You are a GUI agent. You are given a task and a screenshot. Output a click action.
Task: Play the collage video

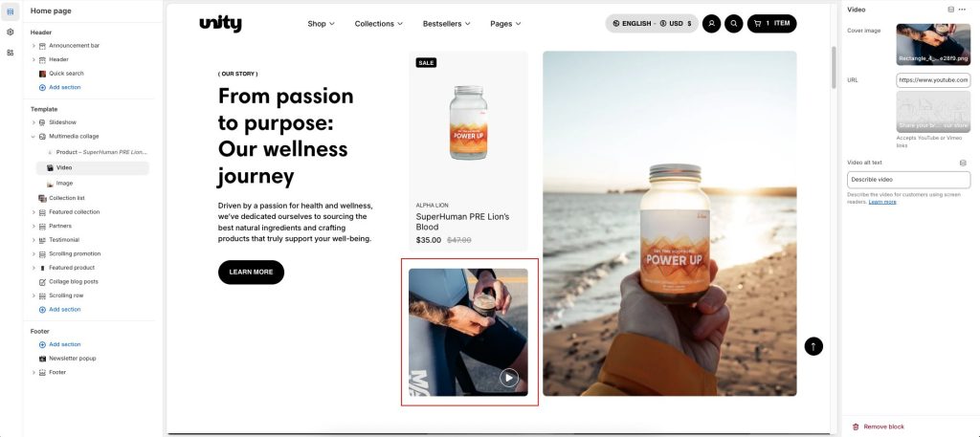click(x=509, y=377)
